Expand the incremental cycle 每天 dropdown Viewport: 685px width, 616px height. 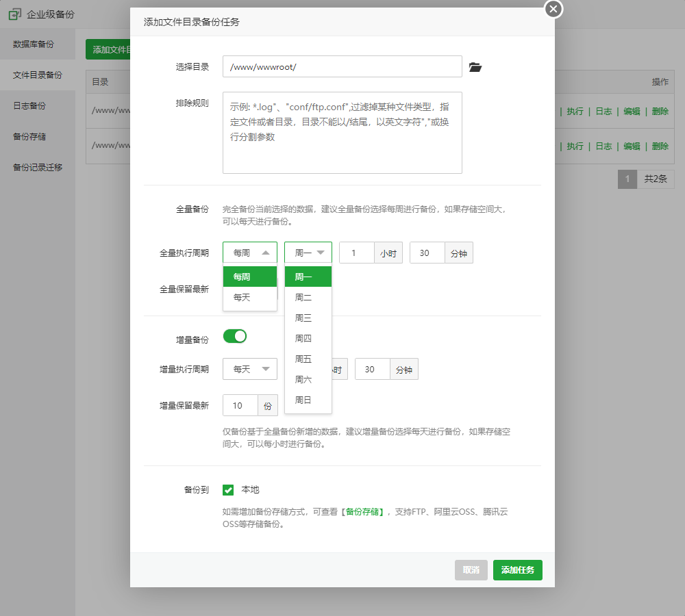point(250,369)
